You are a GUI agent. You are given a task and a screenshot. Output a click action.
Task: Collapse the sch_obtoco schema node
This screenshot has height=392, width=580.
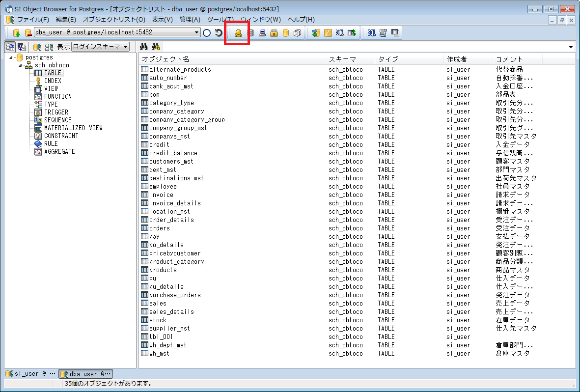(21, 65)
